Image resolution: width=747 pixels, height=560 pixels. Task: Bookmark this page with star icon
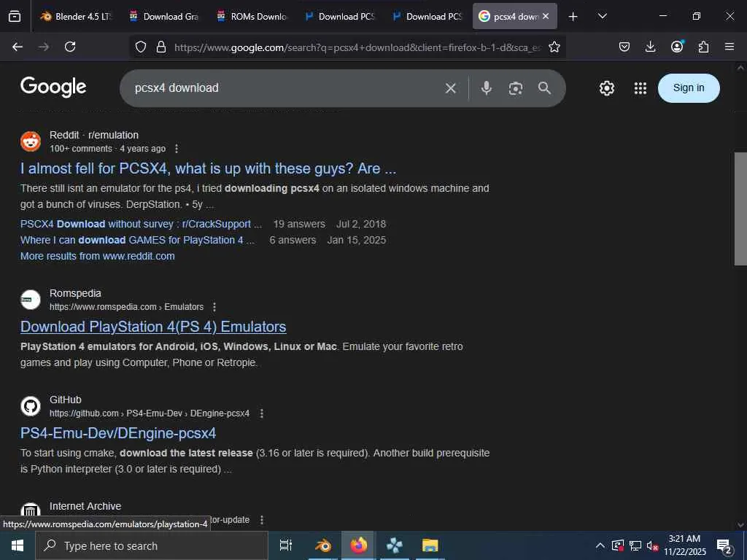click(x=554, y=47)
